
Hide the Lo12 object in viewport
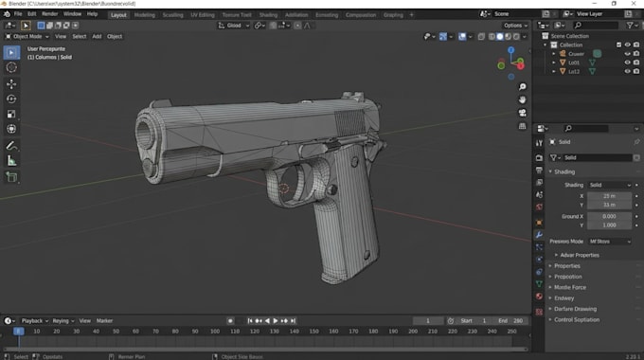pyautogui.click(x=627, y=71)
